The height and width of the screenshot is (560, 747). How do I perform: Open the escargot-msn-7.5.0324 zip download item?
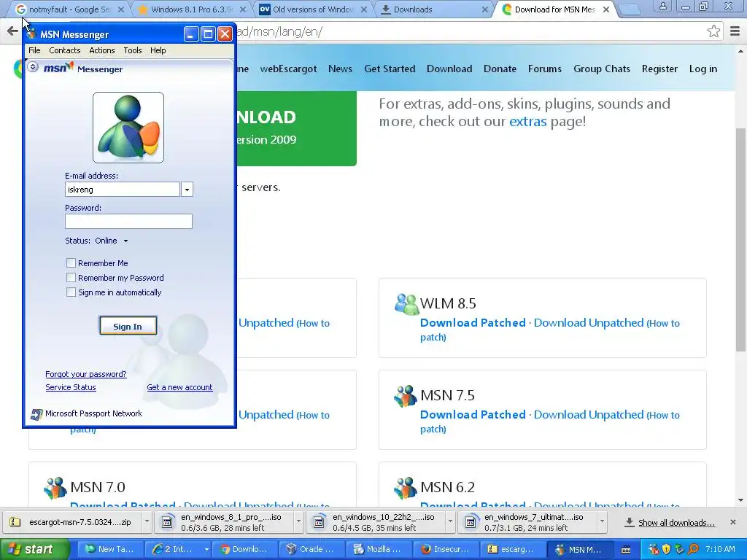click(74, 522)
